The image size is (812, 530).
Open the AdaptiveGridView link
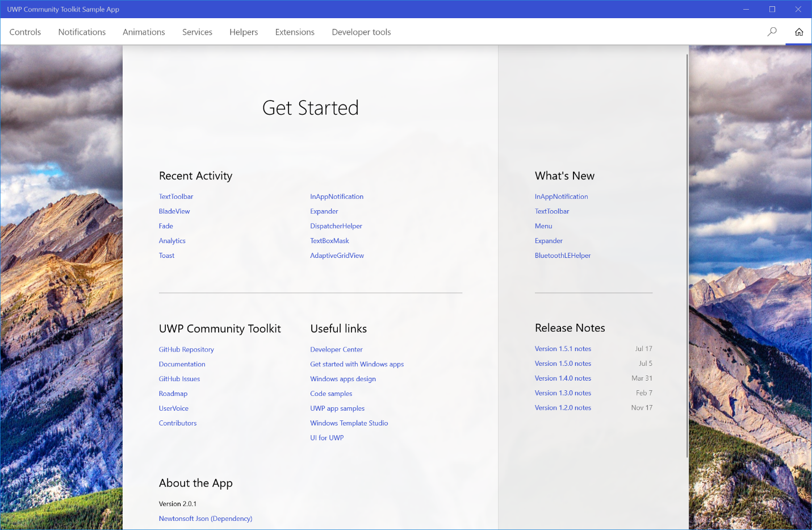(337, 256)
